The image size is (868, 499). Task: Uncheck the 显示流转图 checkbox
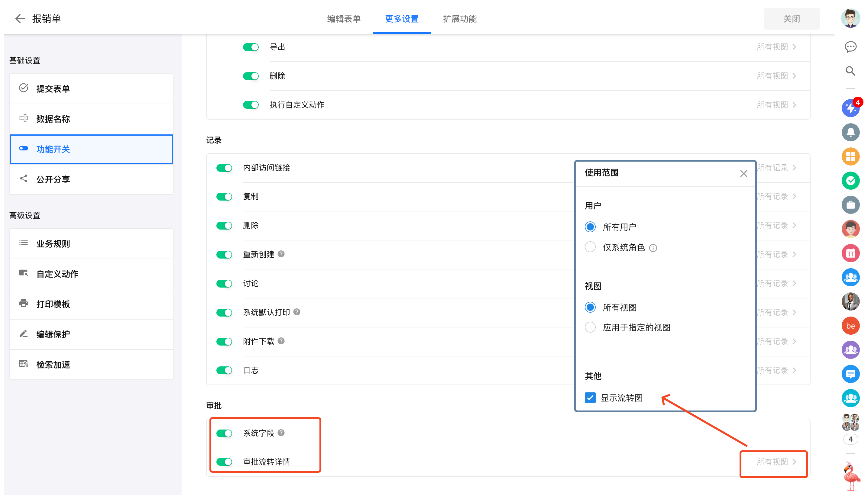[x=590, y=398]
